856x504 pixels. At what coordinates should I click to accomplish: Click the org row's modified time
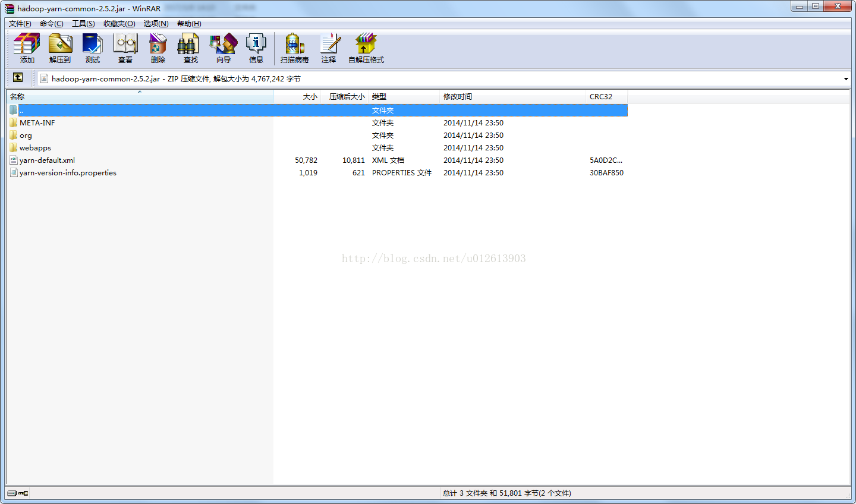click(x=473, y=135)
